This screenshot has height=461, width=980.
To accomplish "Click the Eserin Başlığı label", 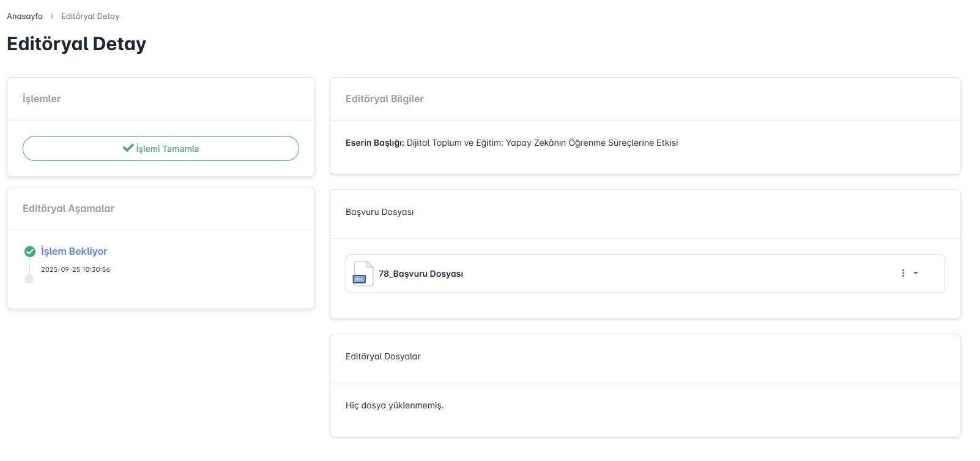I will coord(374,143).
